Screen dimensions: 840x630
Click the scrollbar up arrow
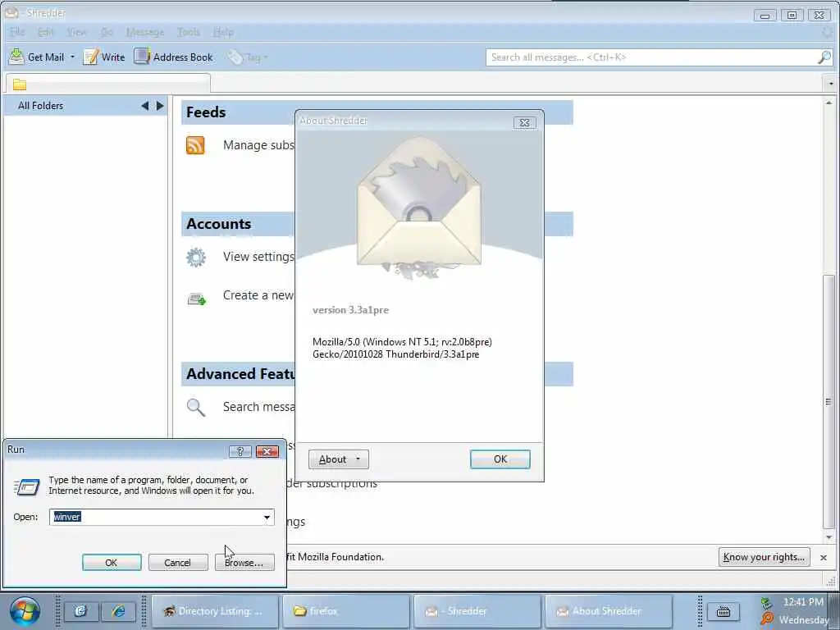pos(829,102)
